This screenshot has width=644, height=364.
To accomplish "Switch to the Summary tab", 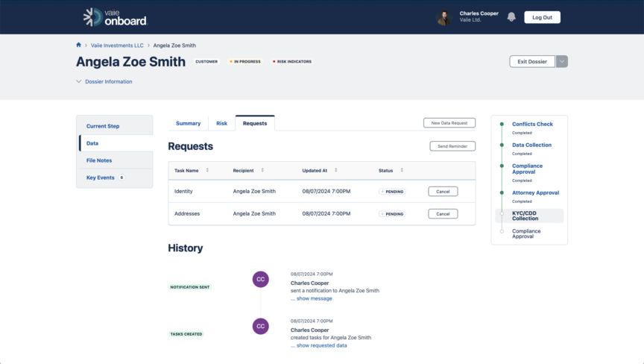I will coord(188,123).
